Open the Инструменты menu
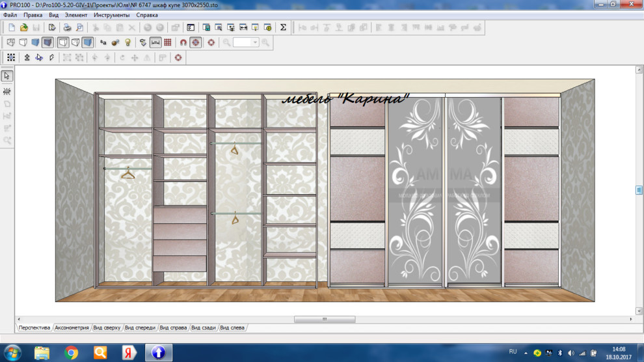The image size is (644, 362). (111, 14)
